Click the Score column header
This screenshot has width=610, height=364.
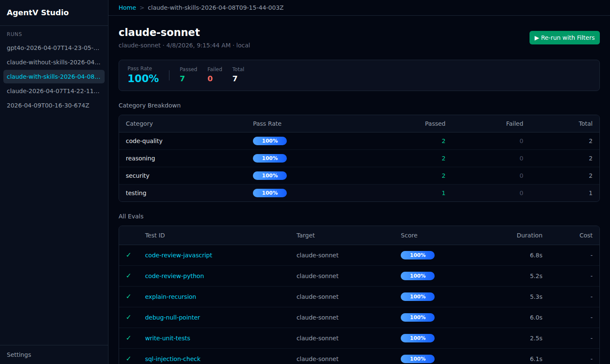[x=409, y=235]
